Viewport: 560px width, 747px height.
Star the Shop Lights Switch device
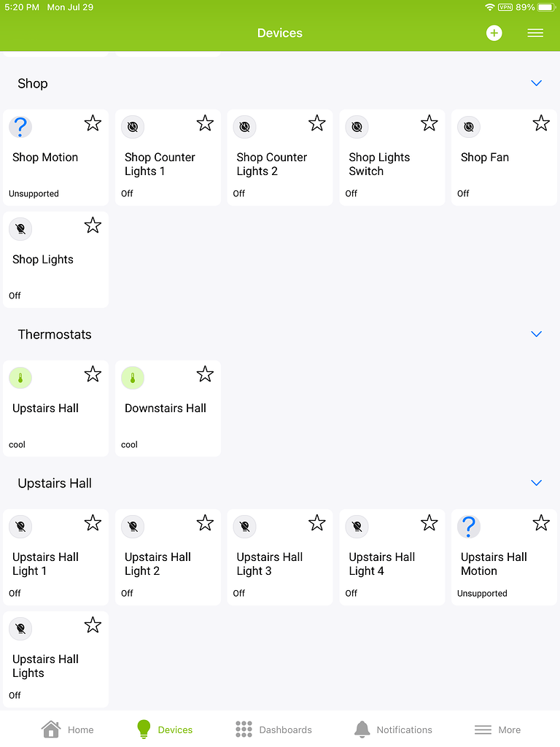pyautogui.click(x=429, y=123)
